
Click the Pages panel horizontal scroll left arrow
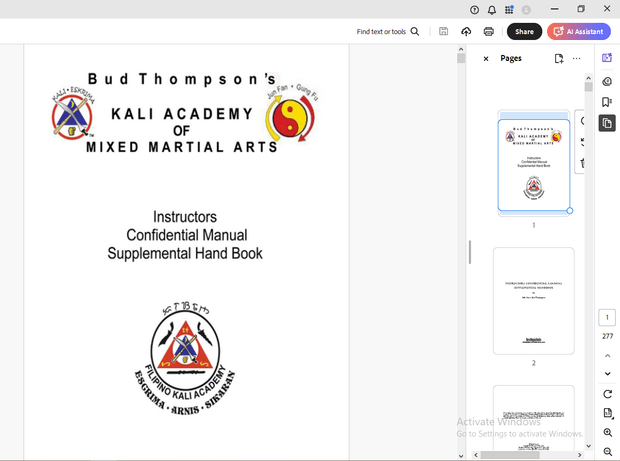tap(476, 455)
